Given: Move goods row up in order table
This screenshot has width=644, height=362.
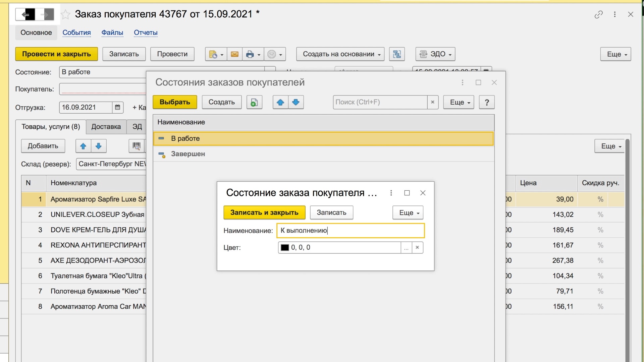Looking at the screenshot, I should [83, 146].
